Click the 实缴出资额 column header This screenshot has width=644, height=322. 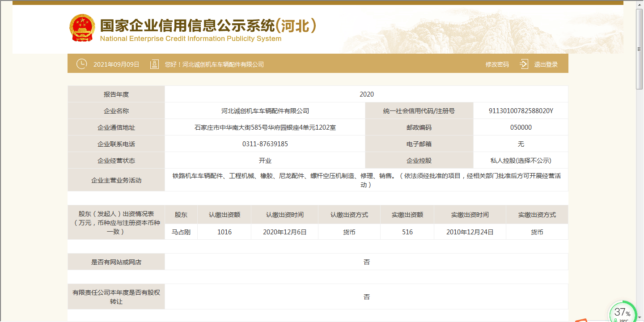[x=407, y=215]
